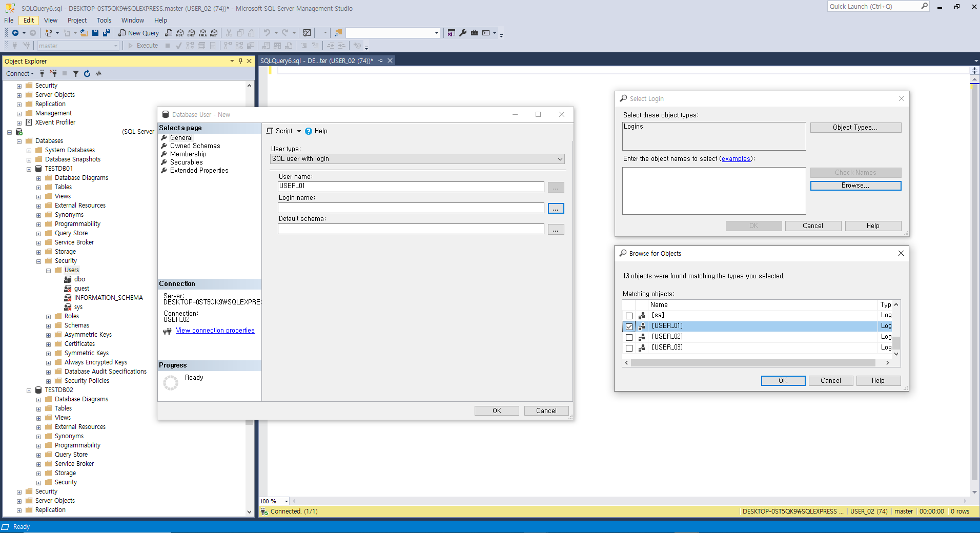
Task: Click the DMX query icon
Action: [191, 33]
